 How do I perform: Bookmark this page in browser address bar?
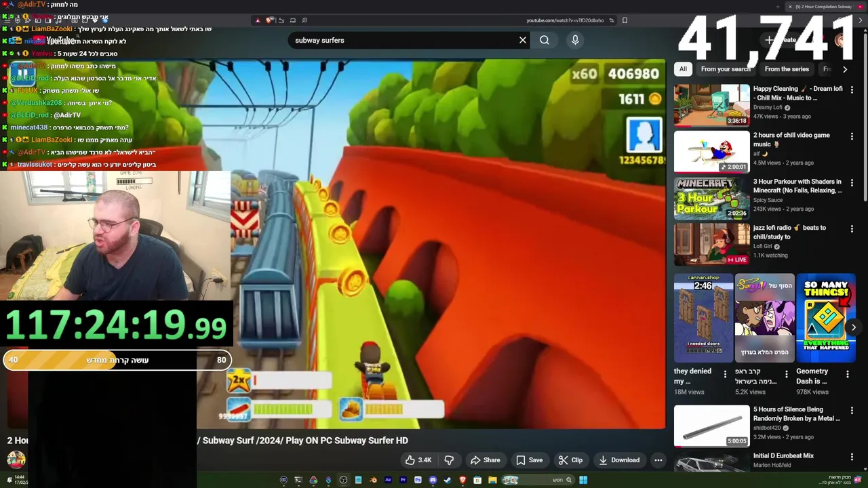[x=625, y=20]
